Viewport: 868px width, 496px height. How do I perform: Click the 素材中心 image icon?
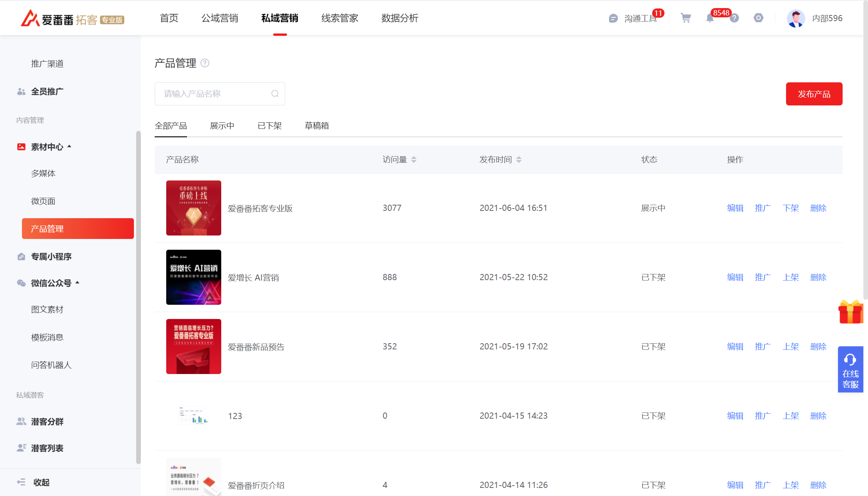pyautogui.click(x=21, y=147)
